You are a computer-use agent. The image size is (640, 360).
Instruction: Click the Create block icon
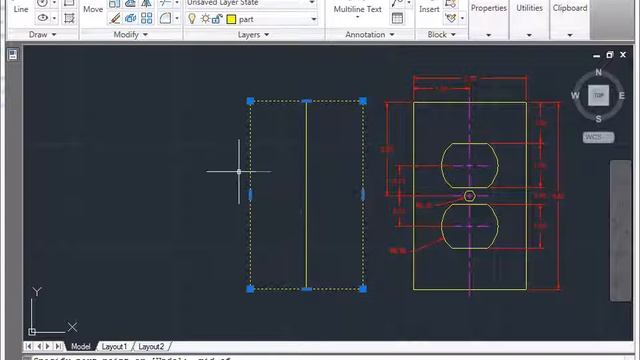click(x=451, y=3)
